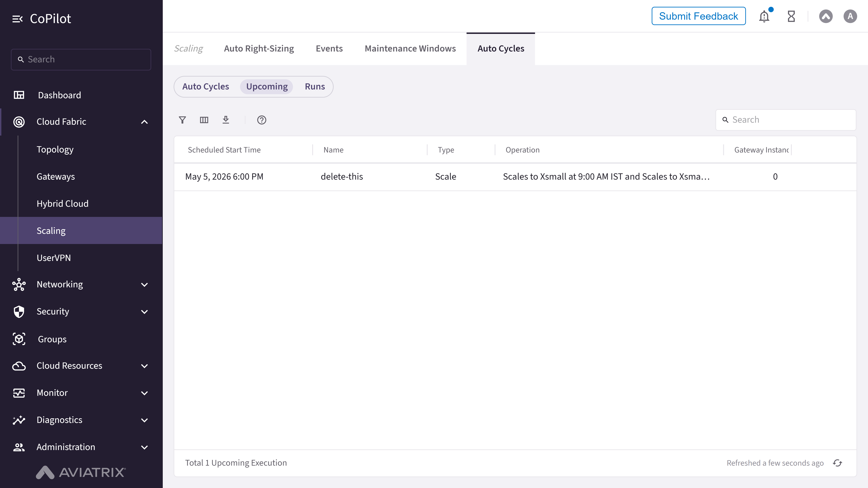
Task: Open the help question mark icon
Action: pyautogui.click(x=261, y=120)
